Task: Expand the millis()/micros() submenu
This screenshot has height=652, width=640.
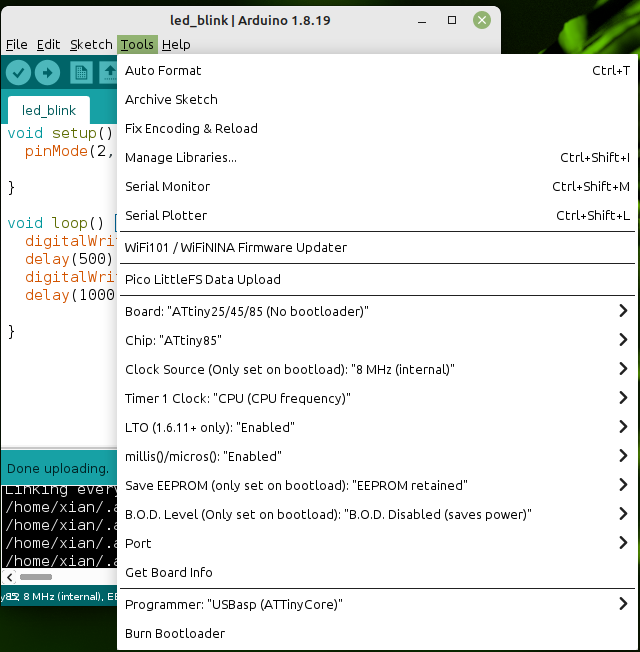Action: 377,457
